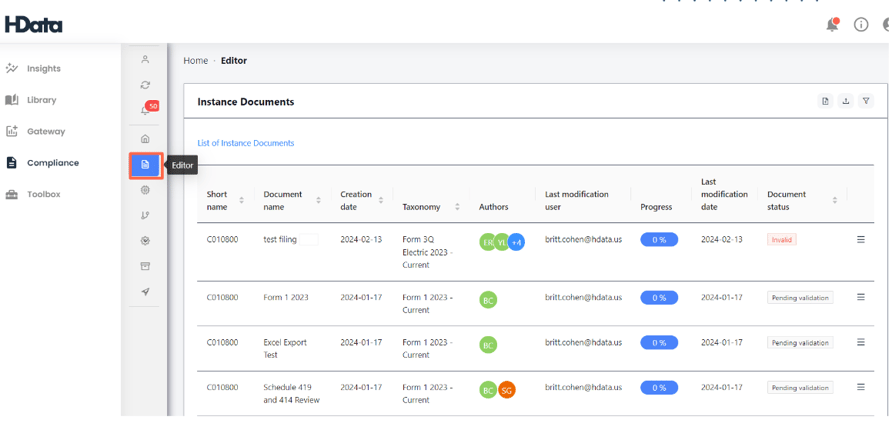This screenshot has width=892, height=430.
Task: Click the Editor breadcrumb label
Action: click(234, 61)
